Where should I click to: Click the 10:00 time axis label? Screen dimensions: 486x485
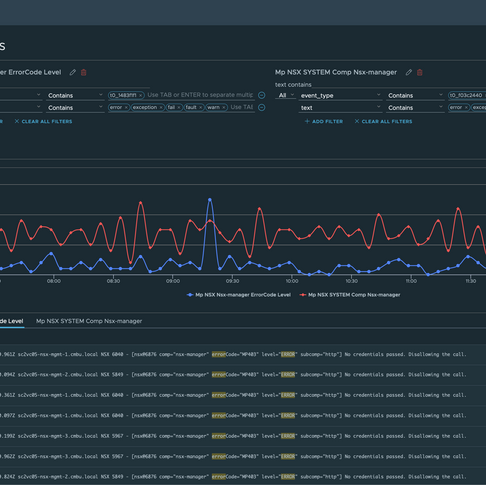click(292, 281)
